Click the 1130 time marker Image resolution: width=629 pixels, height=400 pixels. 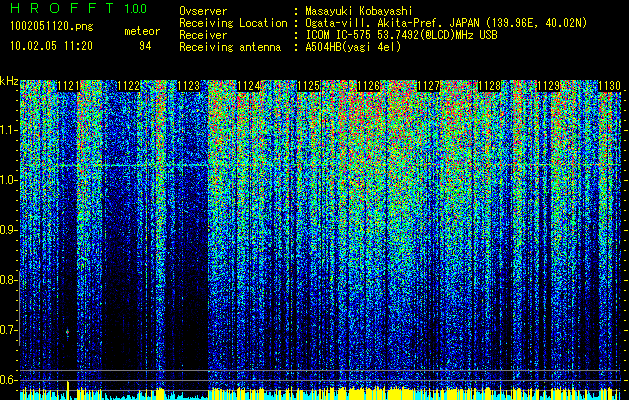pos(609,86)
